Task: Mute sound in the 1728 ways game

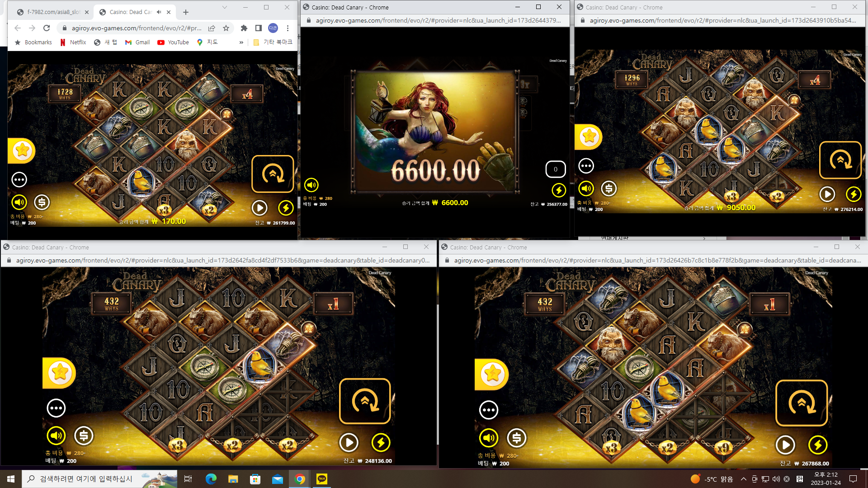Action: pyautogui.click(x=19, y=202)
